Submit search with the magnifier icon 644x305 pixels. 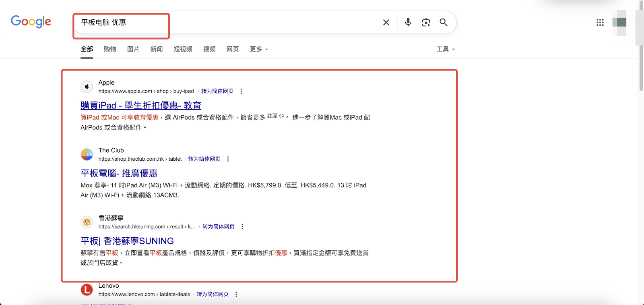click(x=443, y=23)
